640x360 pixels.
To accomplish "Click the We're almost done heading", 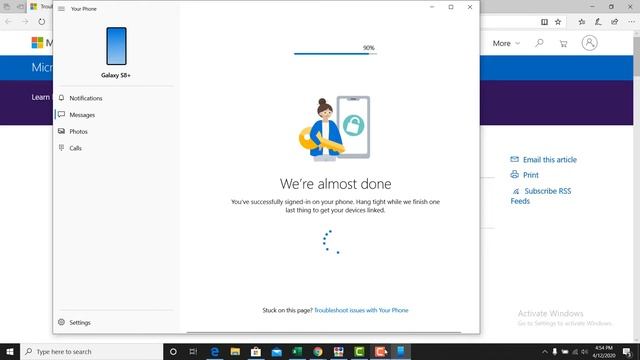I will click(336, 184).
